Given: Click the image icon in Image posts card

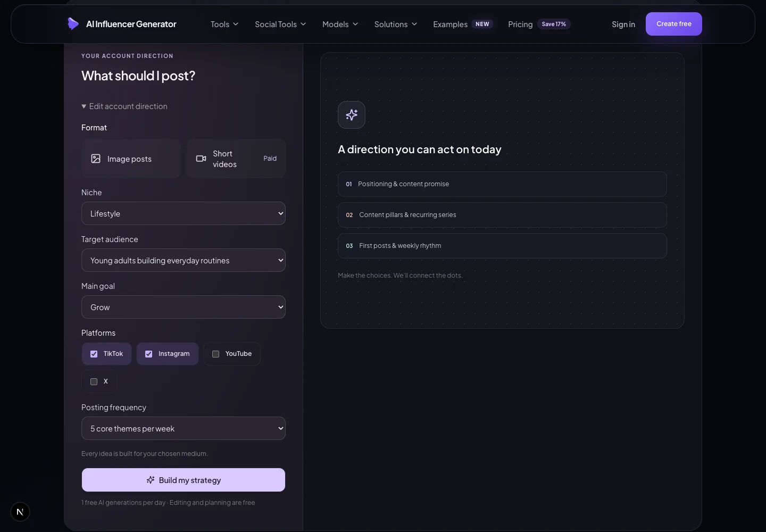Looking at the screenshot, I should pyautogui.click(x=96, y=159).
